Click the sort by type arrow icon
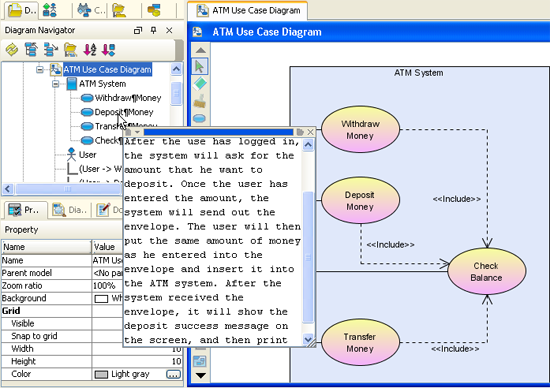550x388 pixels. tap(108, 49)
